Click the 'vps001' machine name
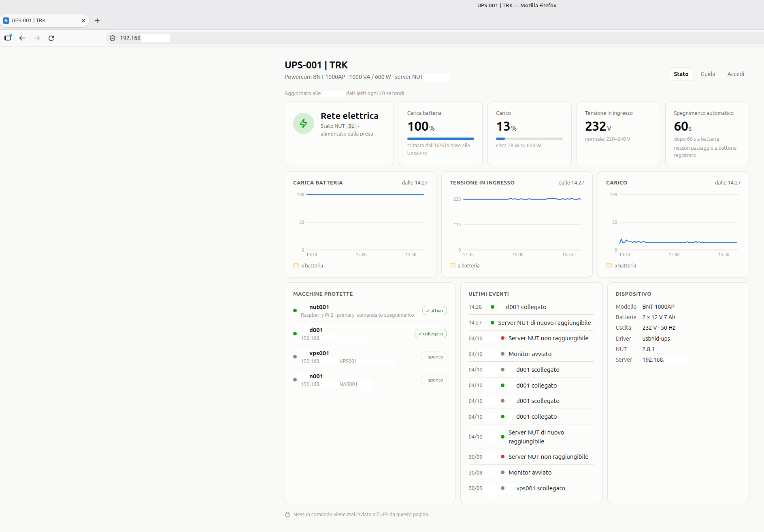The image size is (764, 532). pos(319,353)
